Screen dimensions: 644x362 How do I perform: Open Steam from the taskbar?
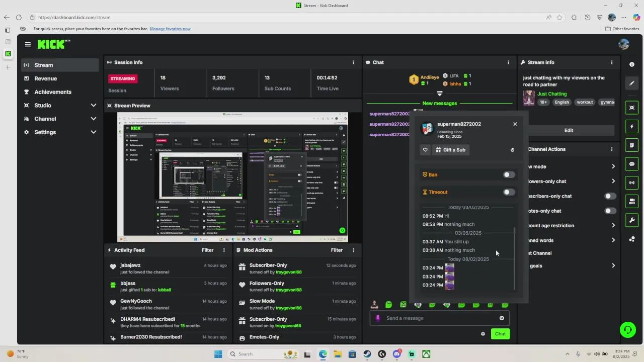click(367, 354)
